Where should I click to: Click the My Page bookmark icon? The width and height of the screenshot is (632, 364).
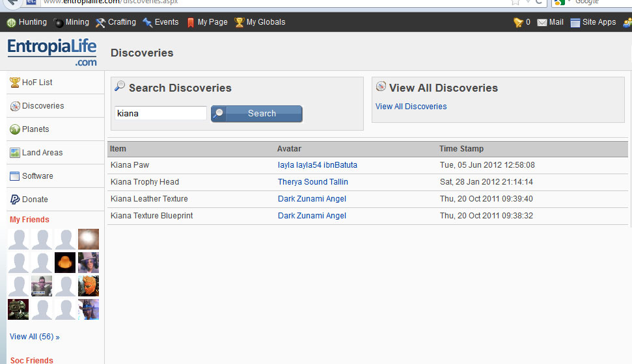[191, 23]
